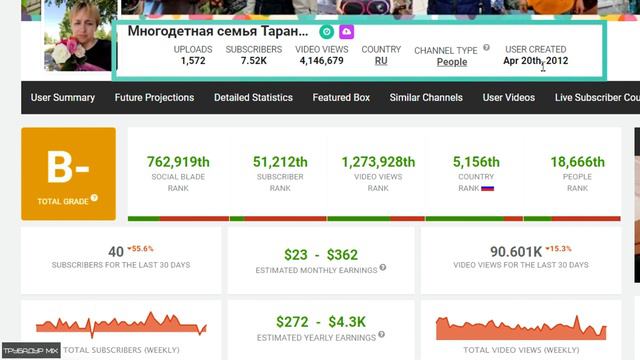640x360 pixels.
Task: Click the -55.6% subscriber change indicator
Action: pyautogui.click(x=140, y=249)
